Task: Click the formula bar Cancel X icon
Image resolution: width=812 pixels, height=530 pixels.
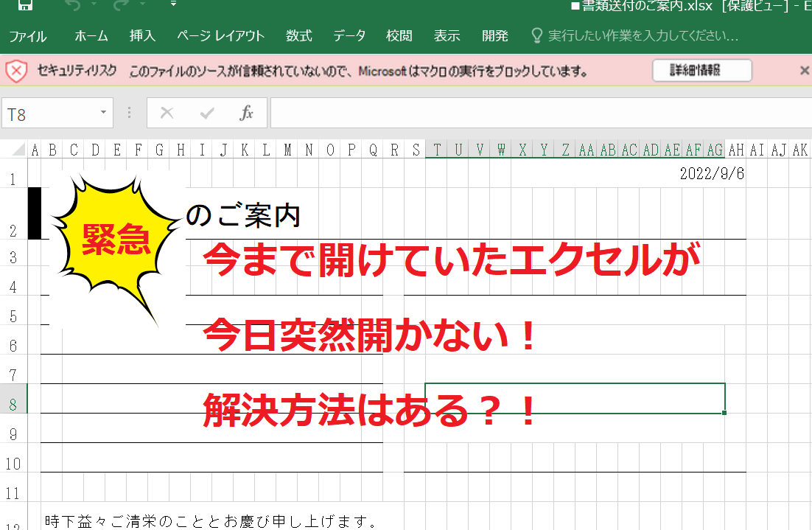Action: click(167, 114)
